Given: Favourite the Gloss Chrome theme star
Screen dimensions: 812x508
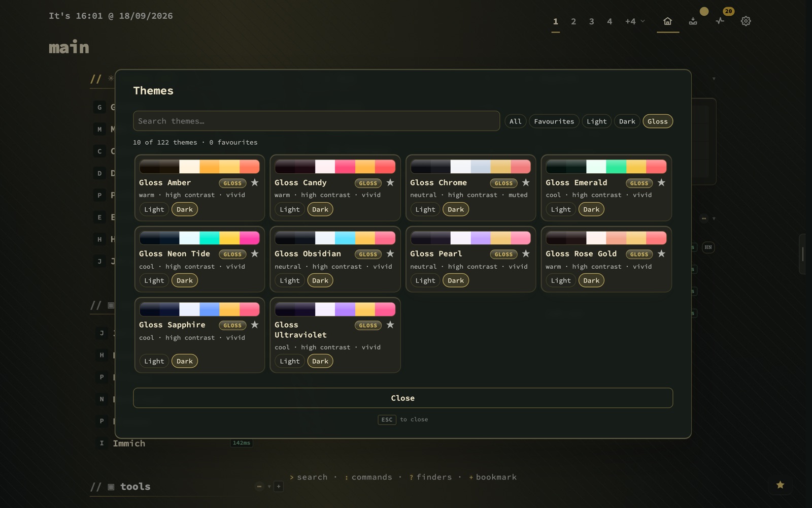Looking at the screenshot, I should click(526, 182).
